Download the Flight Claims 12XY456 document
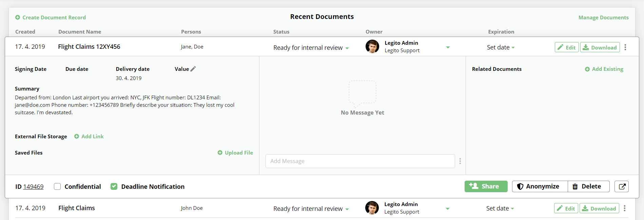This screenshot has width=644, height=220. click(600, 47)
